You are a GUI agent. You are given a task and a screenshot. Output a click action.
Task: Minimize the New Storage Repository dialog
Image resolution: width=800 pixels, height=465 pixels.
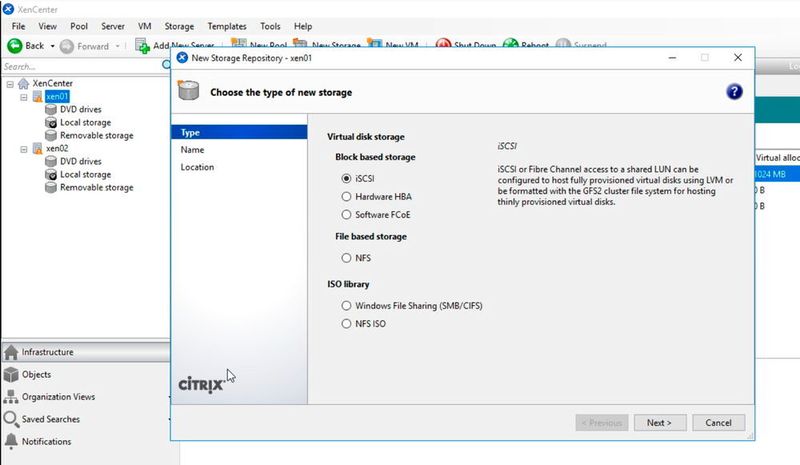(x=672, y=58)
